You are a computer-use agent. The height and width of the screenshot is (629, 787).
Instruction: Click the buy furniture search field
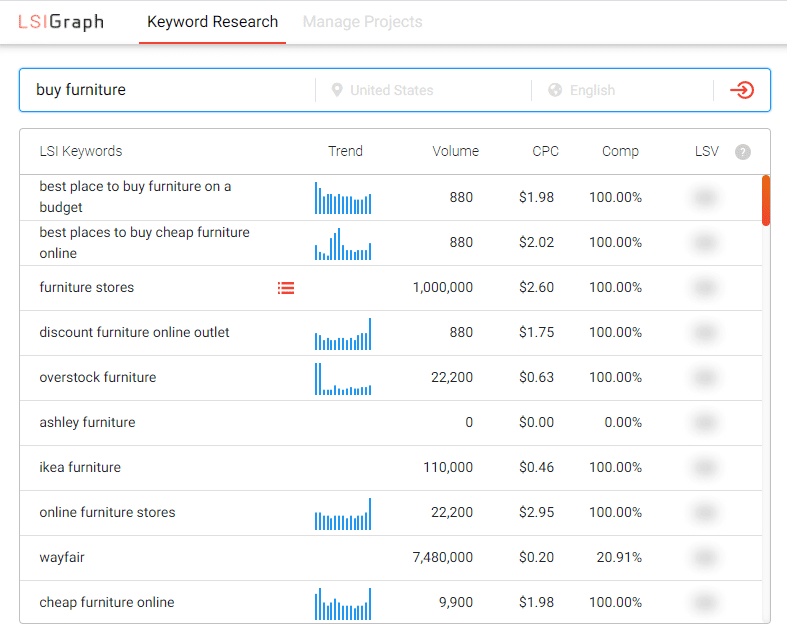(x=170, y=90)
